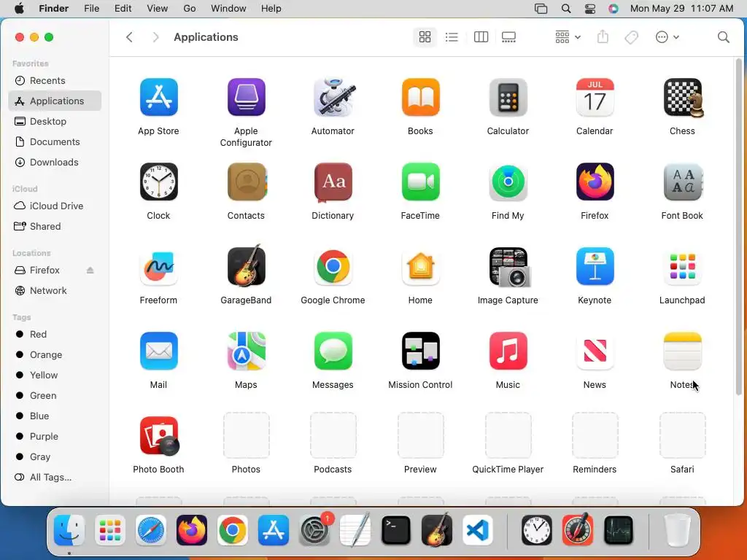
Task: Select the Image Capture app icon
Action: pyautogui.click(x=508, y=267)
